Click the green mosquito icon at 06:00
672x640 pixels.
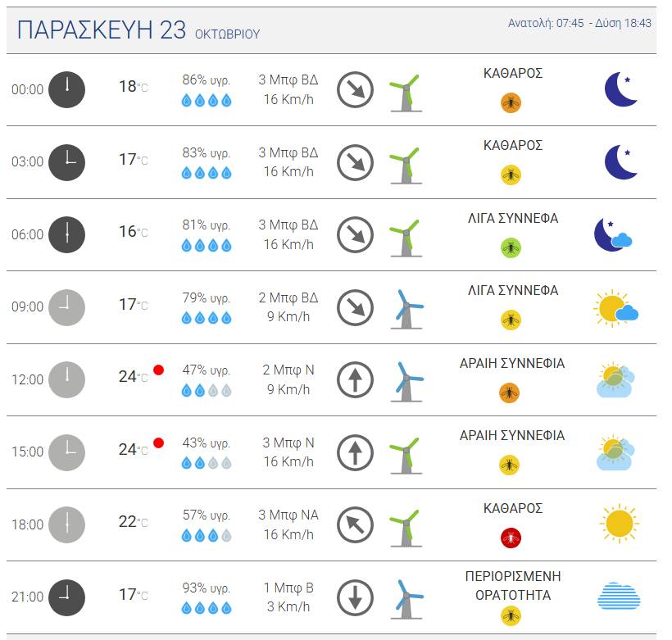tap(511, 247)
